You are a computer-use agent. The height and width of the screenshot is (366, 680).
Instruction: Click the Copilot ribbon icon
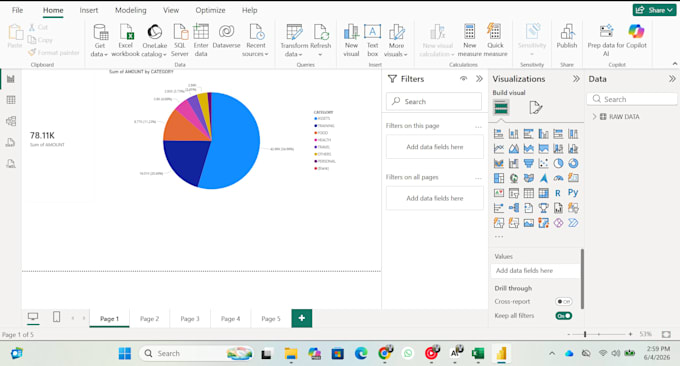tap(636, 31)
